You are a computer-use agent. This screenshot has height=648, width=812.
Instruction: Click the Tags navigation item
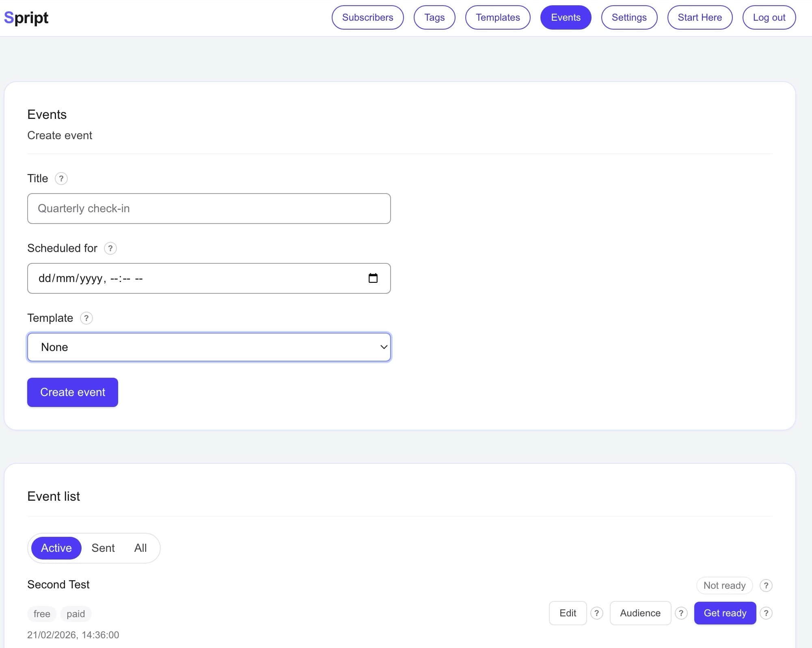[x=434, y=17]
